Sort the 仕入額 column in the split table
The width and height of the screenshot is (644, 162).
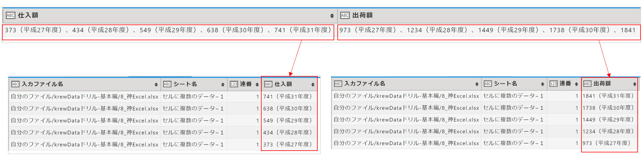(x=313, y=84)
